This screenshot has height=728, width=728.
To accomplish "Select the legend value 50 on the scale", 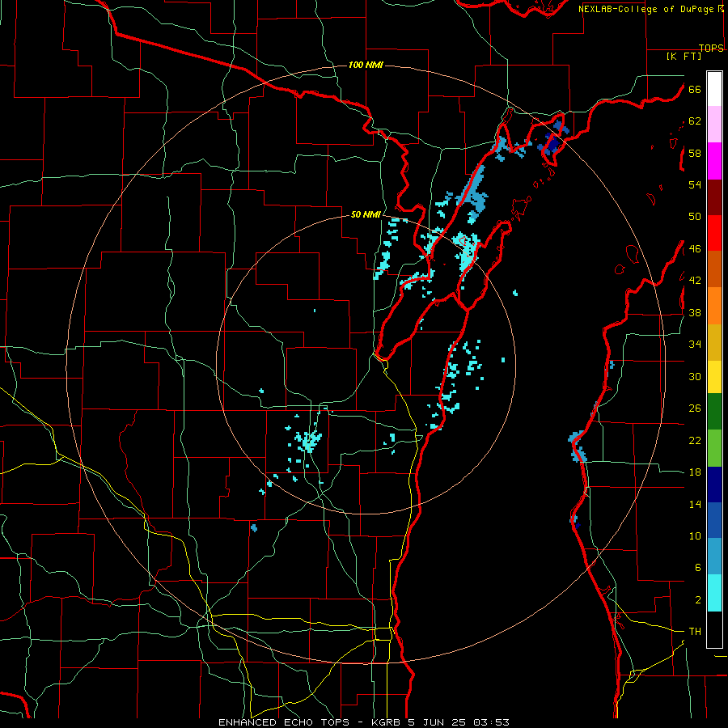I will (695, 217).
